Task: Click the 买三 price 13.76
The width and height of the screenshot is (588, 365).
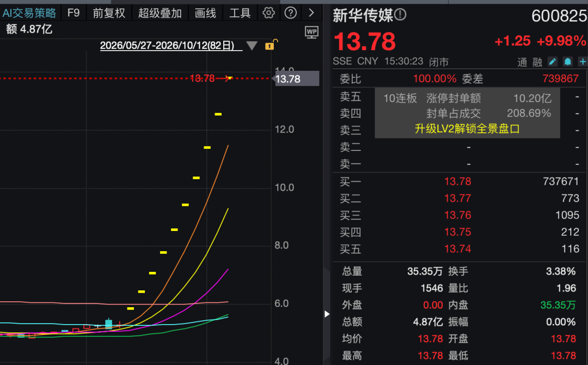Action: point(457,215)
